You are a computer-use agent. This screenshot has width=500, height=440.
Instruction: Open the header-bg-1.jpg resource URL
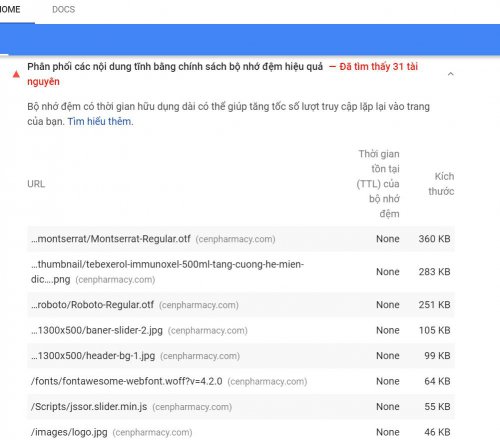coord(93,356)
